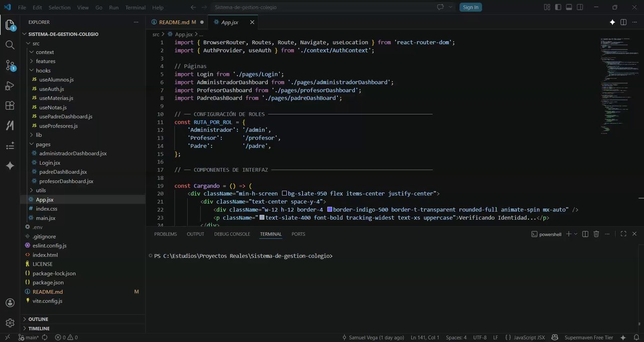Open the Search view in activity bar
Screen dimensions: 644x342
tap(10, 45)
